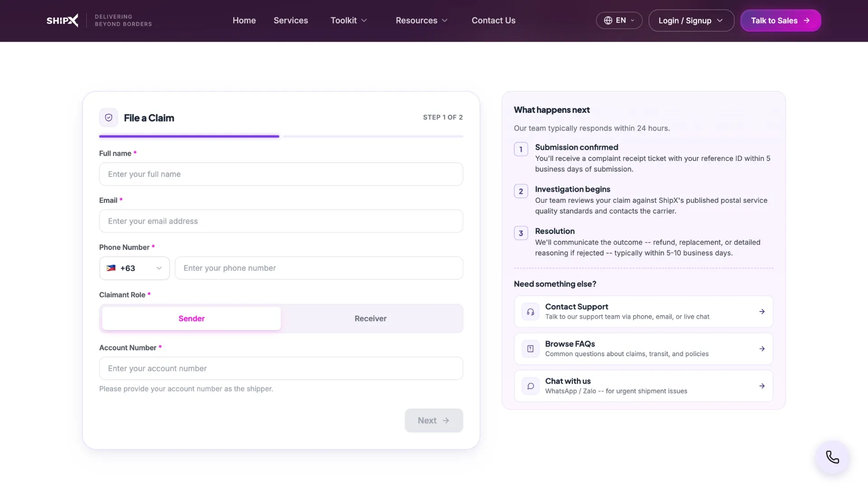Screen dimensions: 868x488
Task: Select Receiver as claimant role
Action: point(371,319)
